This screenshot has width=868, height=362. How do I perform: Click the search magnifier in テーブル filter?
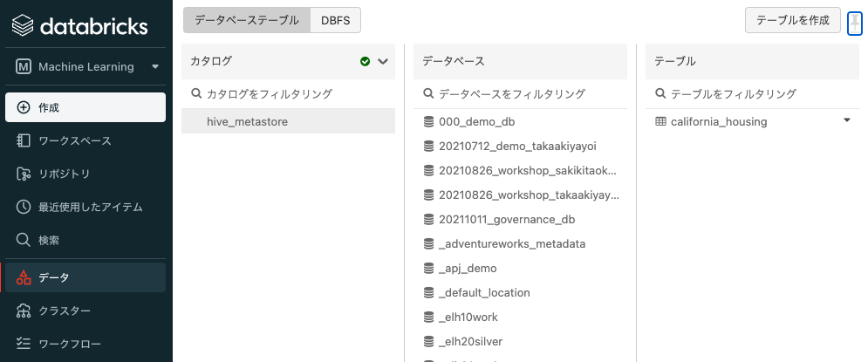click(x=660, y=93)
